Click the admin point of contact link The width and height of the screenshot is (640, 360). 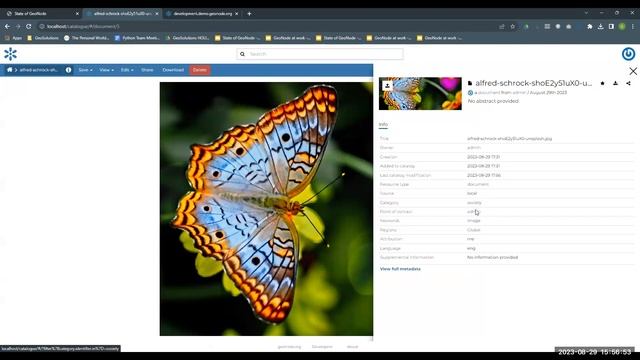tap(472, 211)
